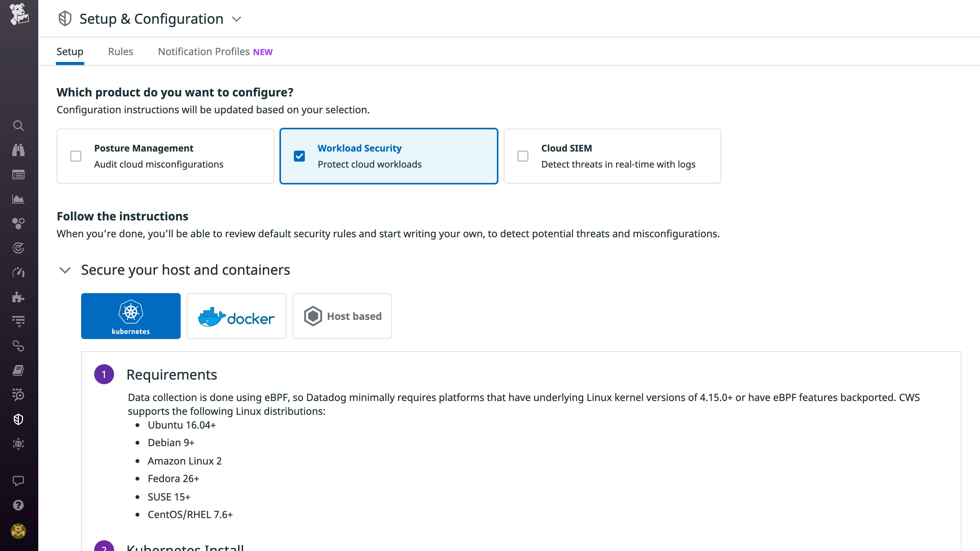This screenshot has width=980, height=551.
Task: Open the area chart icon in sidebar
Action: coord(18,199)
